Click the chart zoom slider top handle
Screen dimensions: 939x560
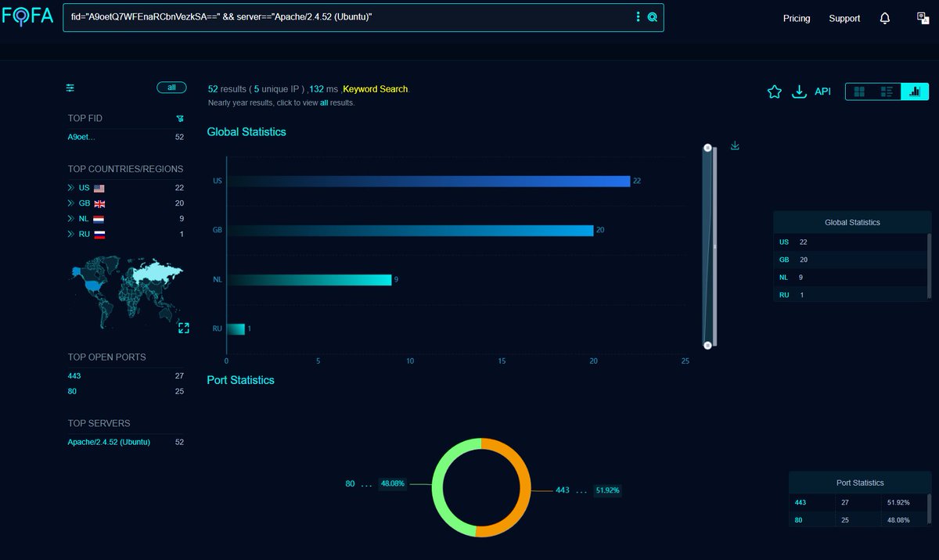point(707,147)
